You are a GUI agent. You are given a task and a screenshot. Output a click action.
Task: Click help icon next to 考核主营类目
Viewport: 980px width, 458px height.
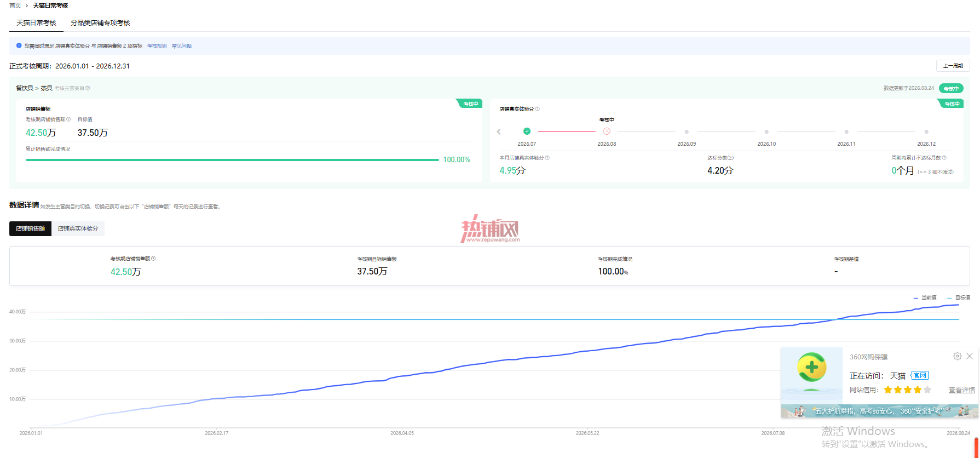(88, 88)
